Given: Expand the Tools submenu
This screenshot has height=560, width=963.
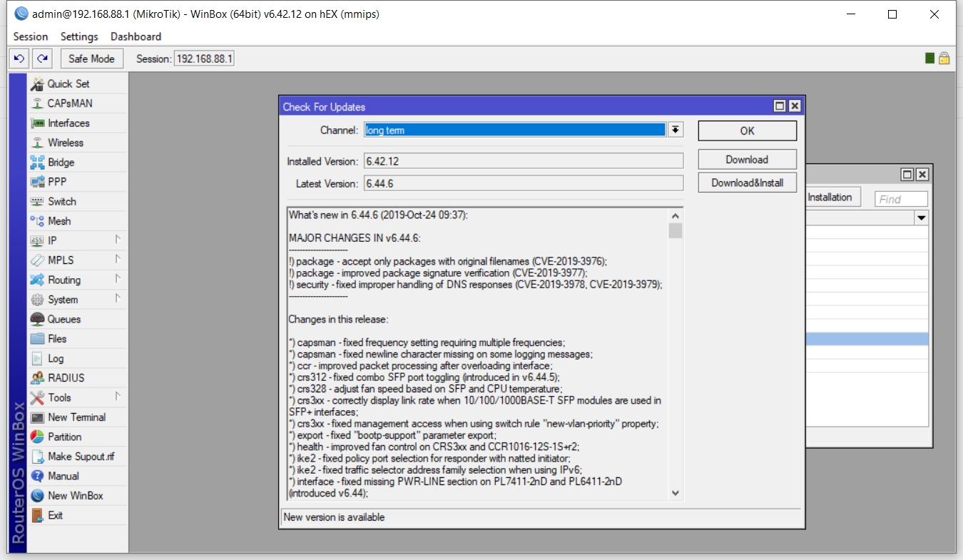Looking at the screenshot, I should pos(77,397).
